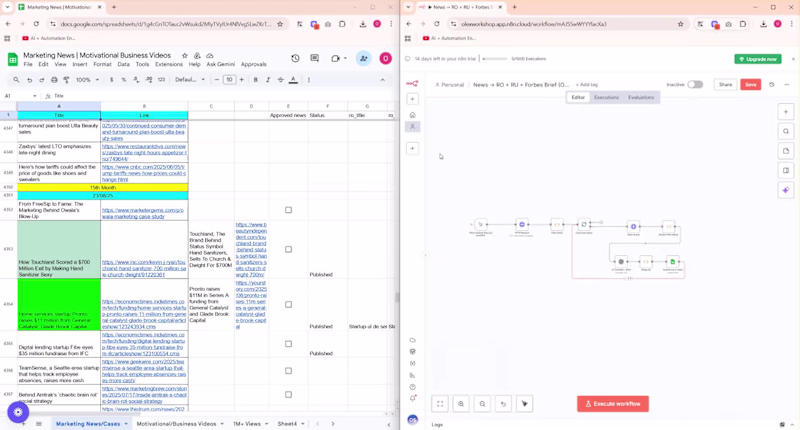Click the Upgrade now button
This screenshot has width=800, height=430.
pyautogui.click(x=758, y=59)
